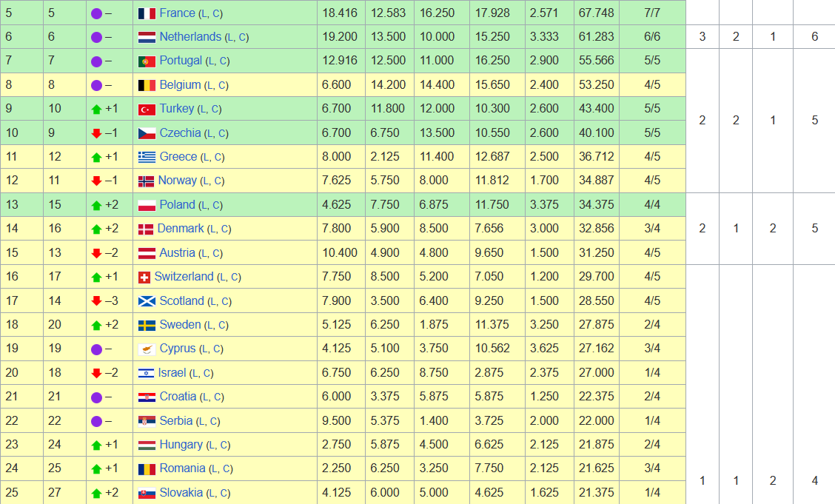Open the France country link
835x504 pixels.
pos(178,13)
